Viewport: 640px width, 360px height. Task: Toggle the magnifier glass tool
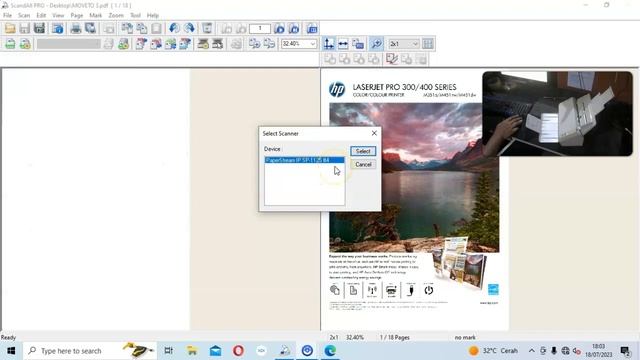pos(376,44)
